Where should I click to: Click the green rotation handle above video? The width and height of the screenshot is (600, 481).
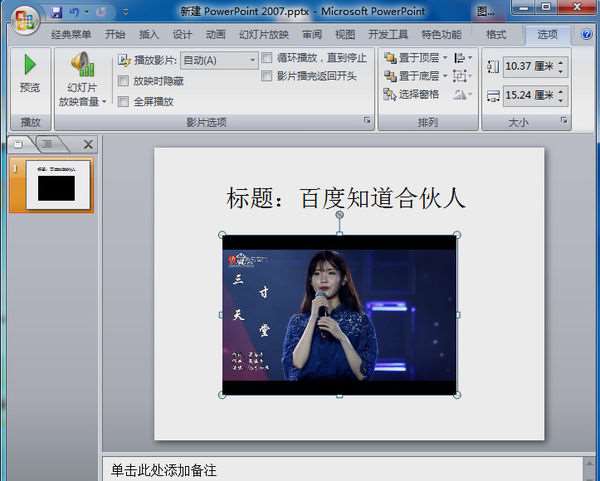point(339,214)
